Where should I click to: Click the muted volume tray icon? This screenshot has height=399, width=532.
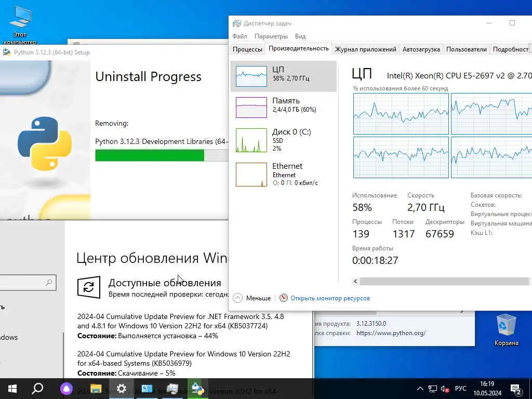point(445,389)
